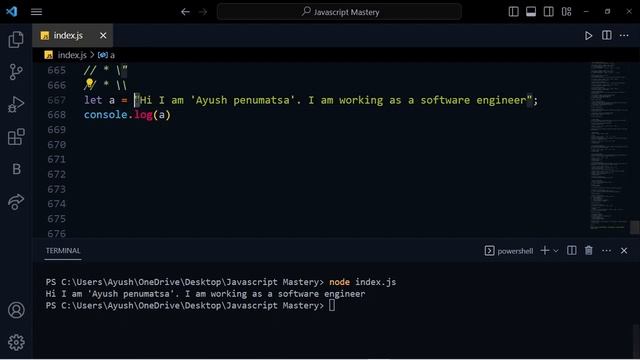
Task: Open the terminal launch profile dropdown
Action: pos(556,251)
